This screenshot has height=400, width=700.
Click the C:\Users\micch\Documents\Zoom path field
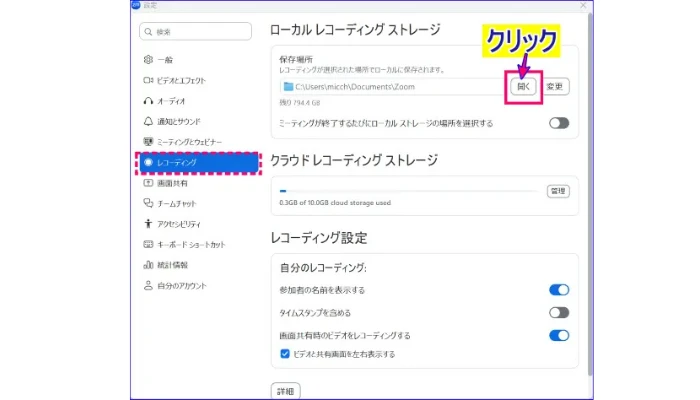pyautogui.click(x=393, y=87)
